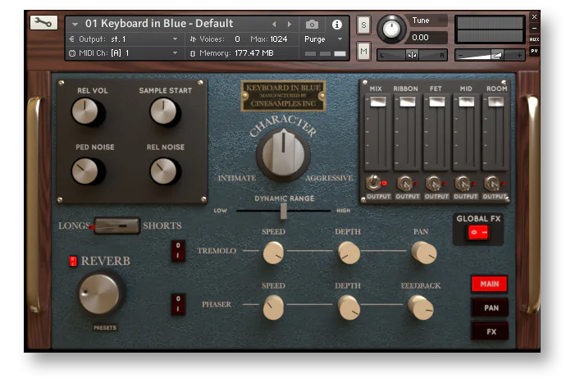Open instrument name dropdown arrow
Screen dimensions: 566x392
(x=75, y=25)
